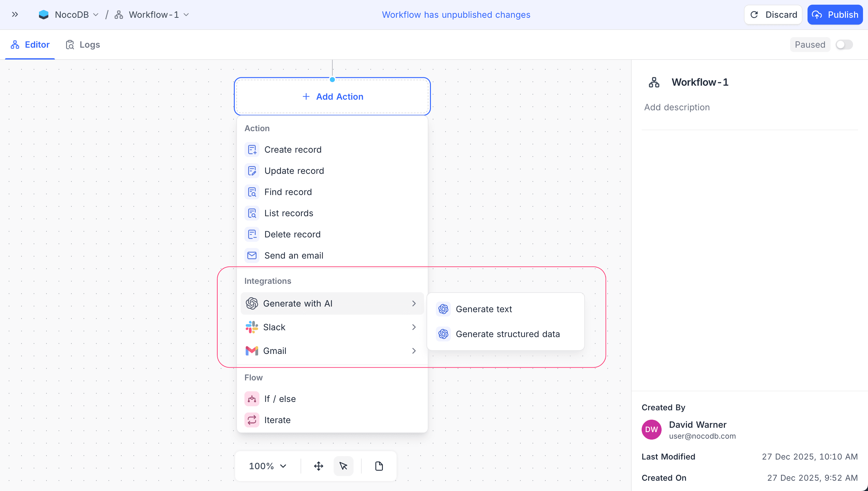The image size is (868, 491).
Task: Select the pan tool in the canvas toolbar
Action: [x=318, y=466]
